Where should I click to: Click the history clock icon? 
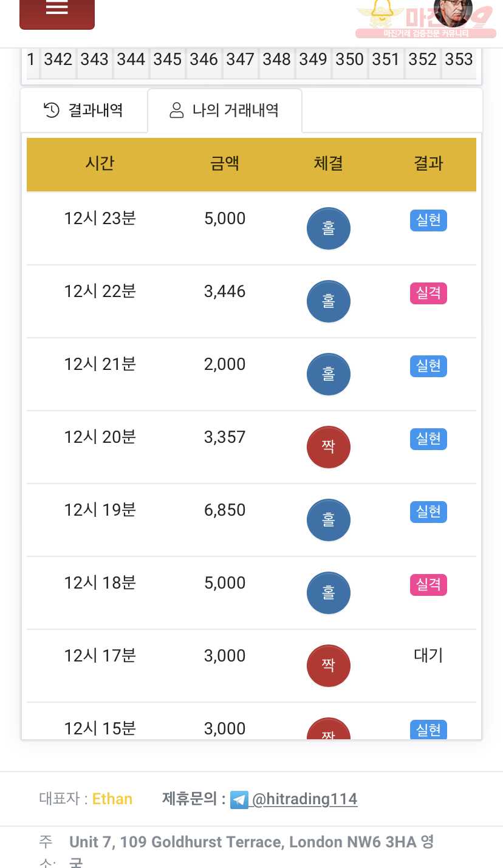pos(52,110)
